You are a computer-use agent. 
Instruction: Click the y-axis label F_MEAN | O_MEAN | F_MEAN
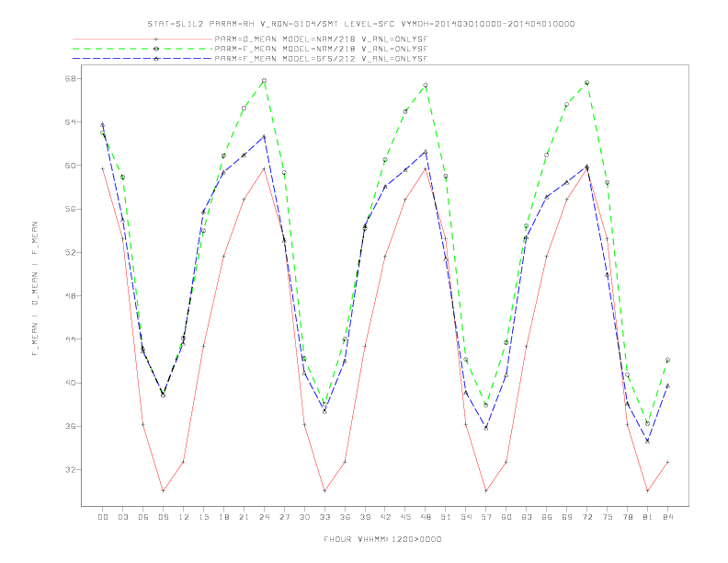(x=35, y=289)
